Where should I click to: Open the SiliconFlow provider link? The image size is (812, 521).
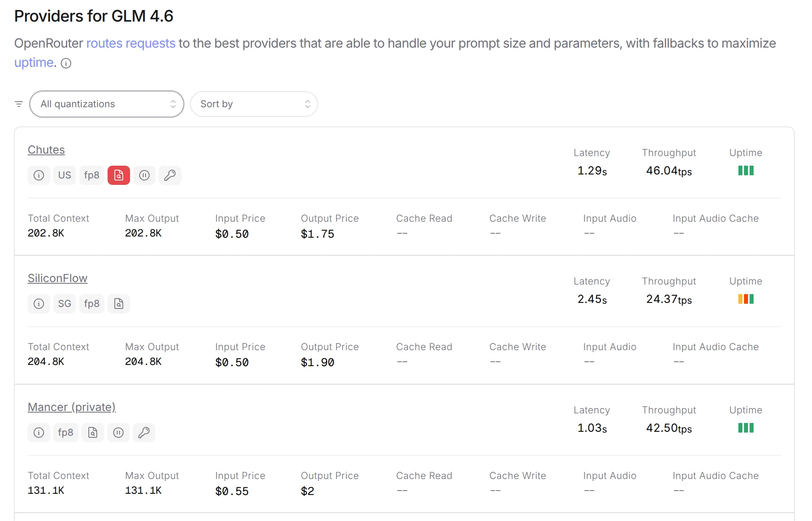[x=58, y=278]
